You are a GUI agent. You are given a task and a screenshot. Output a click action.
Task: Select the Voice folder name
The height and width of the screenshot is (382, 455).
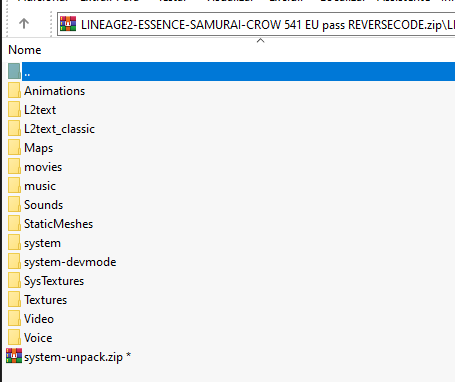tap(38, 338)
